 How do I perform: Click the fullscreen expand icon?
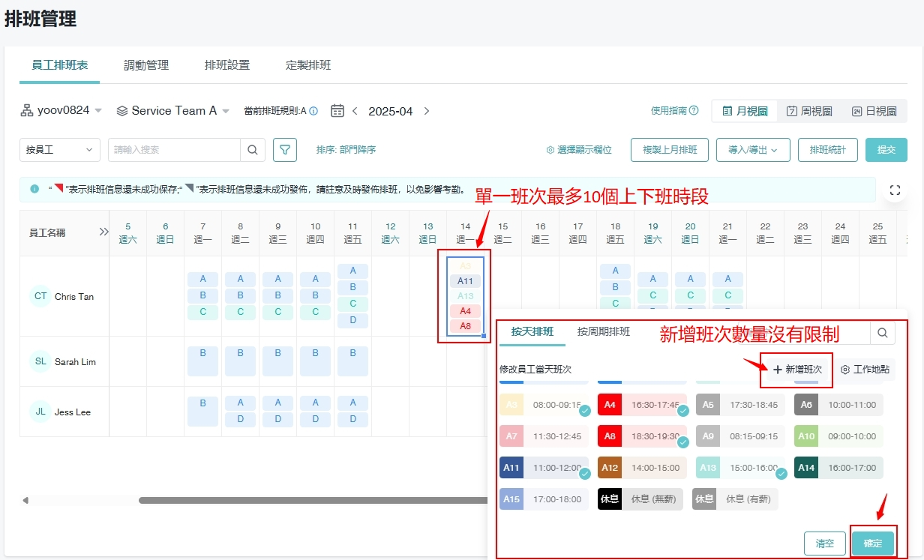pyautogui.click(x=894, y=190)
